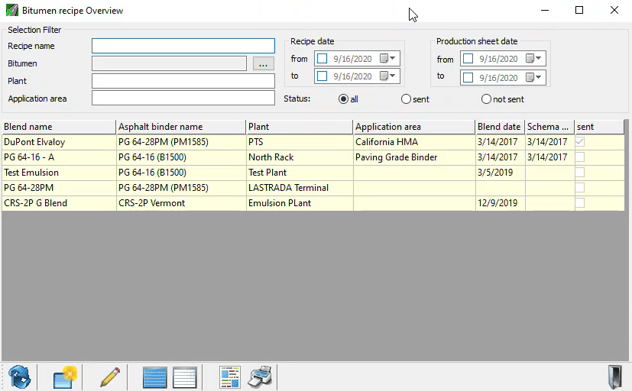Open Recipe date from calendar dropdown

click(x=389, y=58)
